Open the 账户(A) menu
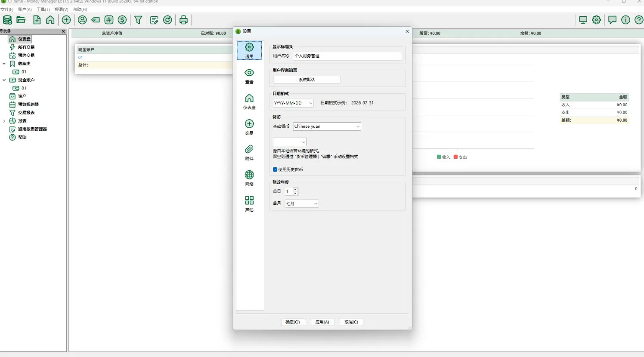 click(x=25, y=9)
